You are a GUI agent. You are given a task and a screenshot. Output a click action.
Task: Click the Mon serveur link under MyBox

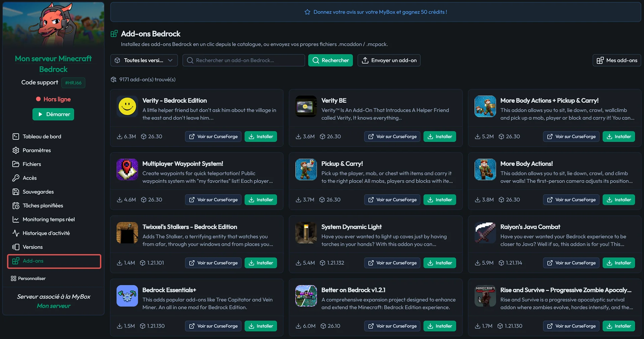click(x=54, y=306)
